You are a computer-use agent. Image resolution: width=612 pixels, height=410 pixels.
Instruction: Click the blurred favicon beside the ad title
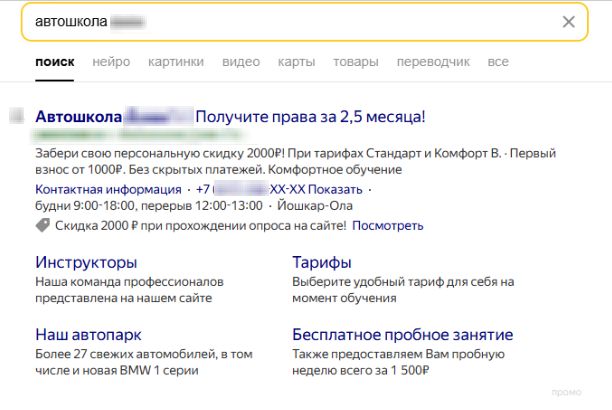pyautogui.click(x=16, y=116)
